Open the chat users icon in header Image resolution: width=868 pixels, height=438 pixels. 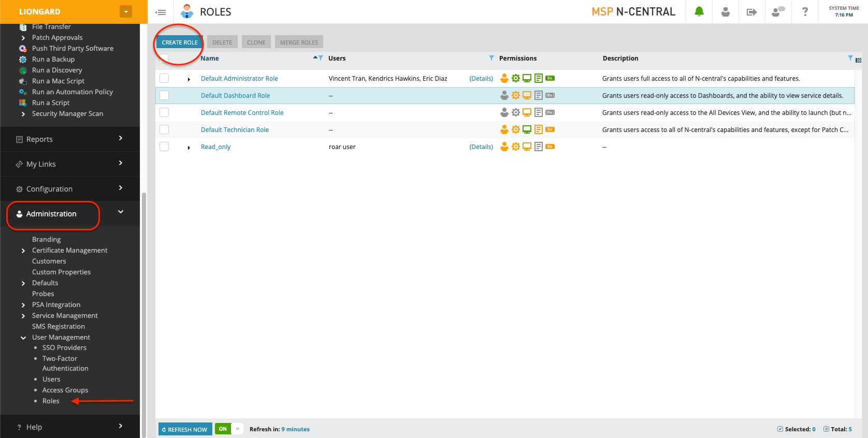(x=778, y=11)
